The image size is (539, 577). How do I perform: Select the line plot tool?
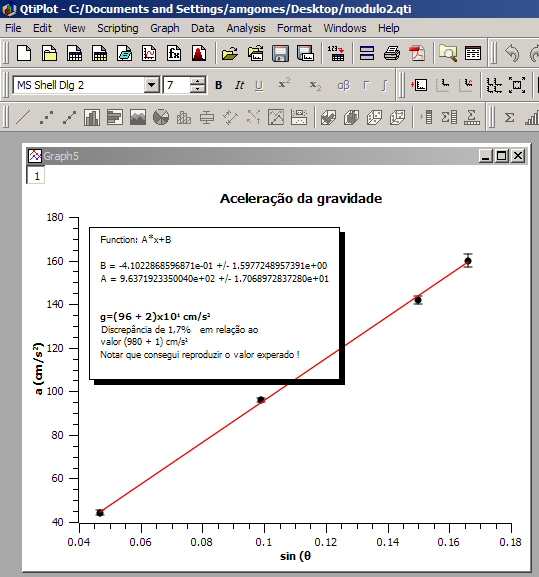pyautogui.click(x=23, y=118)
